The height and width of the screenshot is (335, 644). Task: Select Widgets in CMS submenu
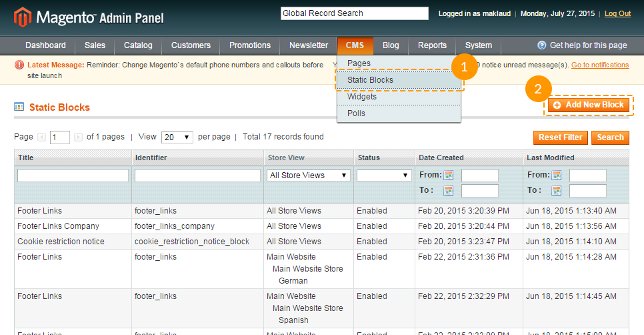tap(399, 97)
